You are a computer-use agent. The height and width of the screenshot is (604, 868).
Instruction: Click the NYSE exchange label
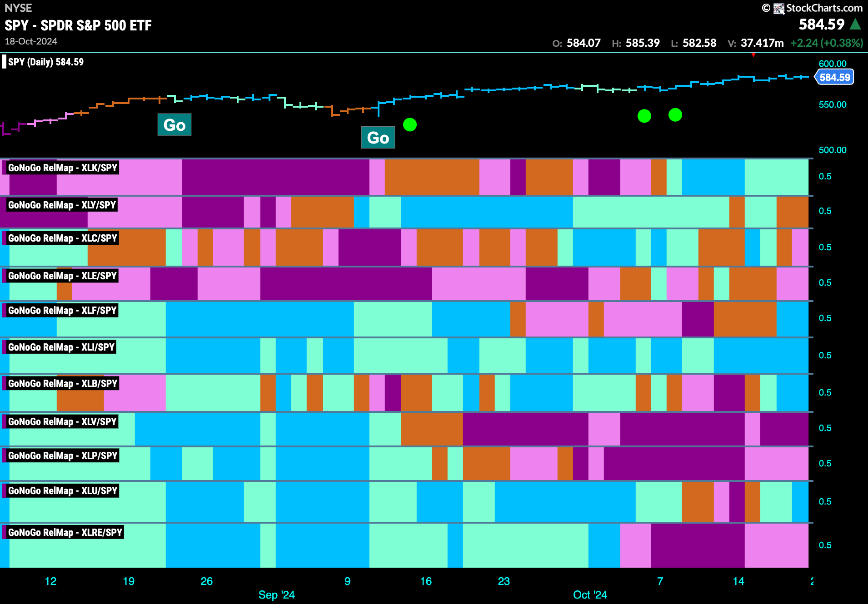(x=18, y=8)
